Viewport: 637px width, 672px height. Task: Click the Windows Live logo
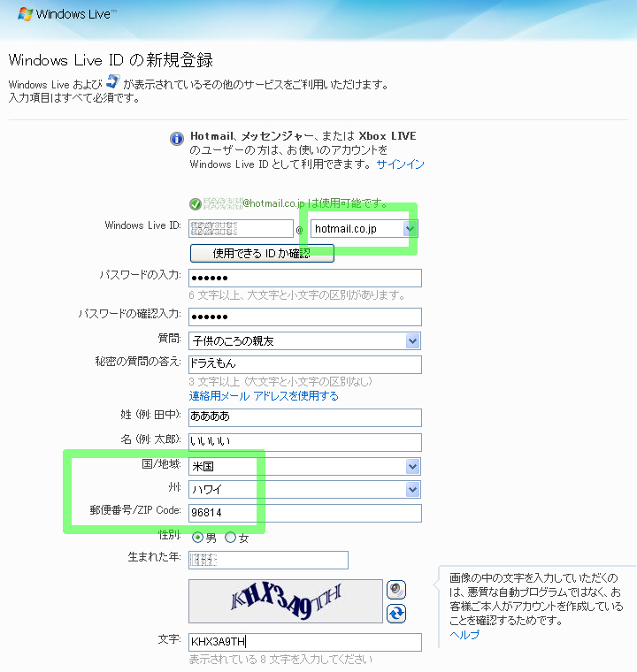(66, 14)
